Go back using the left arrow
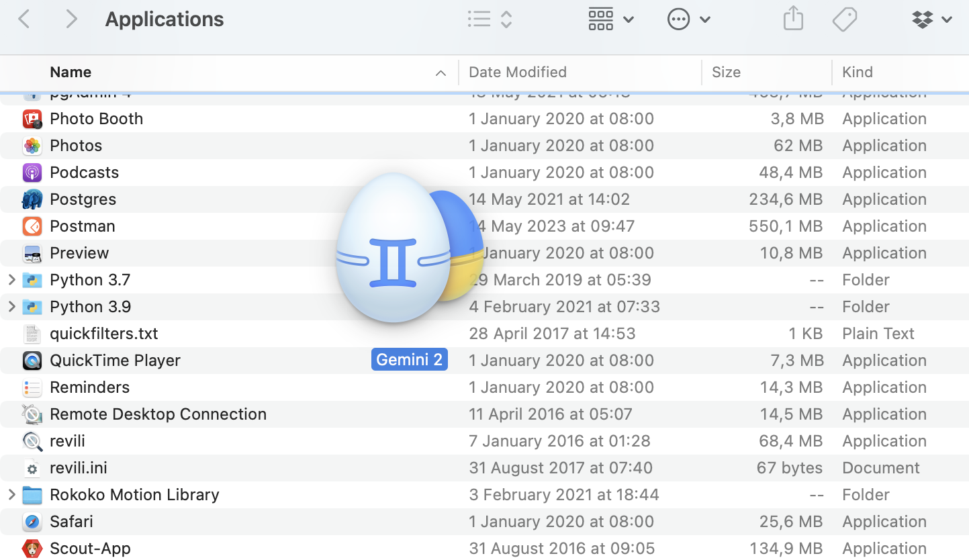This screenshot has height=560, width=969. (24, 19)
